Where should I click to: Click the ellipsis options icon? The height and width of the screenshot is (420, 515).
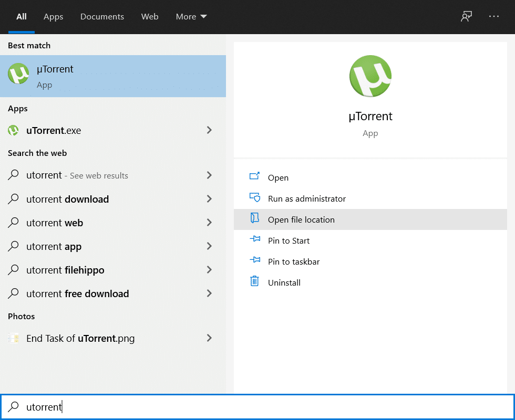493,16
